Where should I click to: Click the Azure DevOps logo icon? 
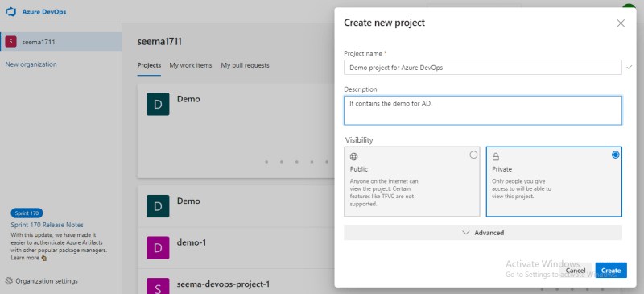(x=10, y=12)
